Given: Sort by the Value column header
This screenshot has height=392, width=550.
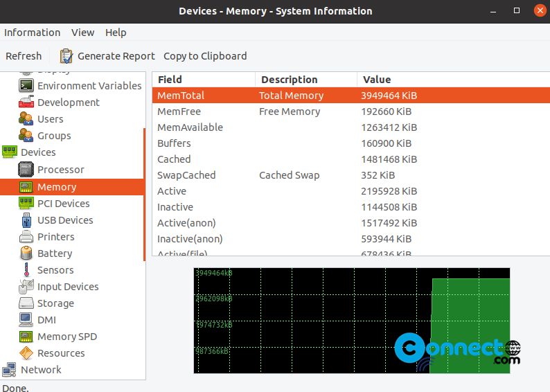Looking at the screenshot, I should pyautogui.click(x=453, y=80).
